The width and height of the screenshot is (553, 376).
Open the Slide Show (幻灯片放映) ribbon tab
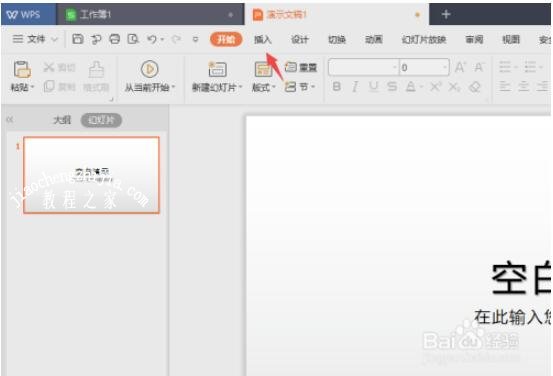click(x=424, y=39)
